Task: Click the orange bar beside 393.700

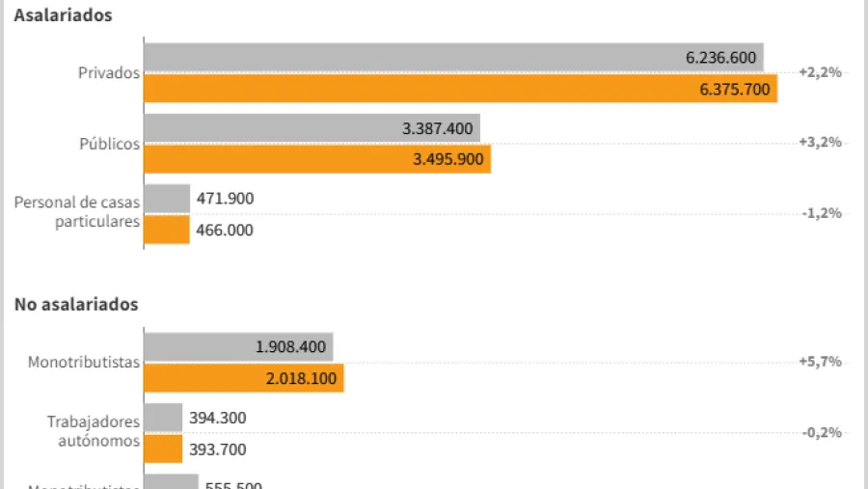Action: coord(163,449)
